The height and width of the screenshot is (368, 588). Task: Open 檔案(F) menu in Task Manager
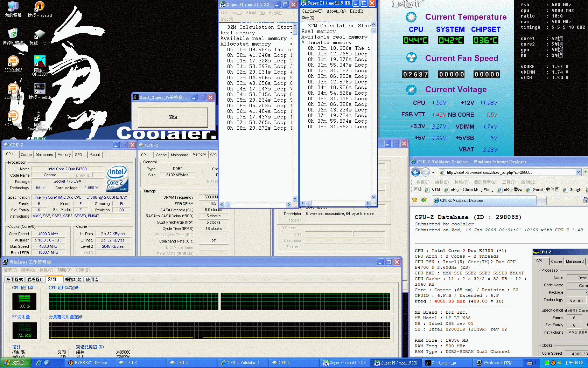pos(10,270)
